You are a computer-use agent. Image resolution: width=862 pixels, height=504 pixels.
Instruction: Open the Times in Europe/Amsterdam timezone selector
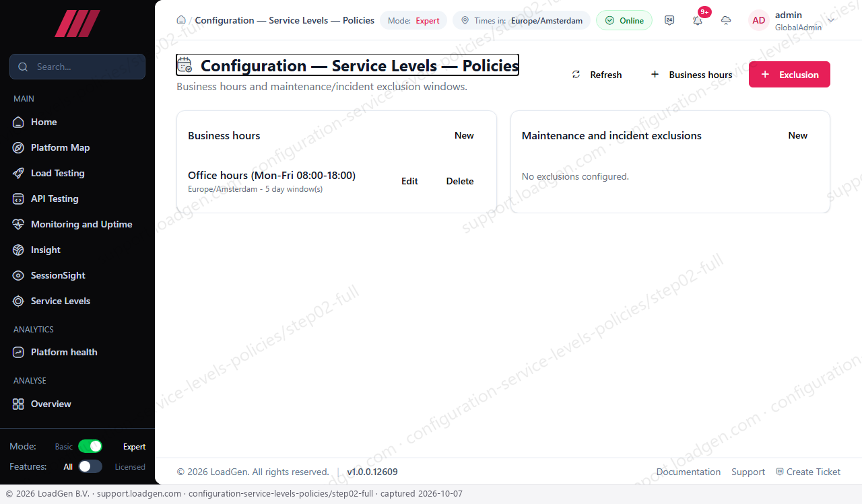[521, 20]
